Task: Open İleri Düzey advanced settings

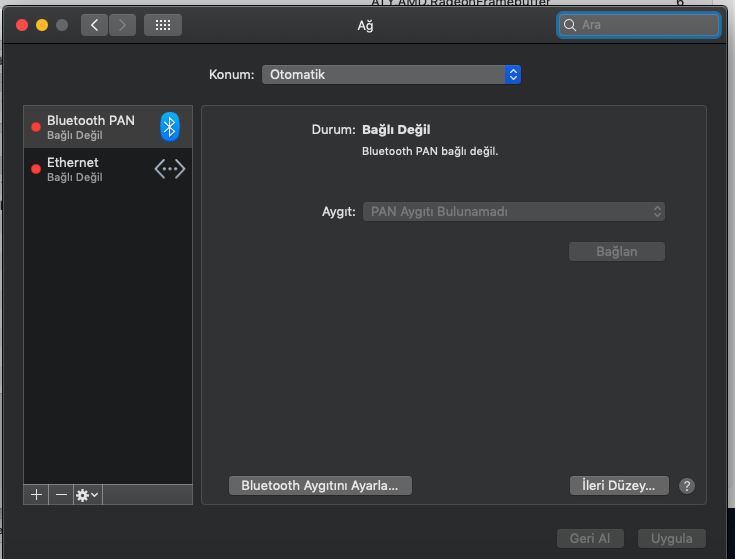Action: tap(617, 486)
